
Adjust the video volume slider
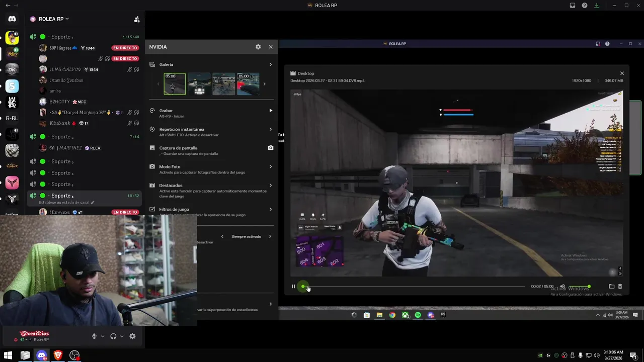(x=579, y=287)
